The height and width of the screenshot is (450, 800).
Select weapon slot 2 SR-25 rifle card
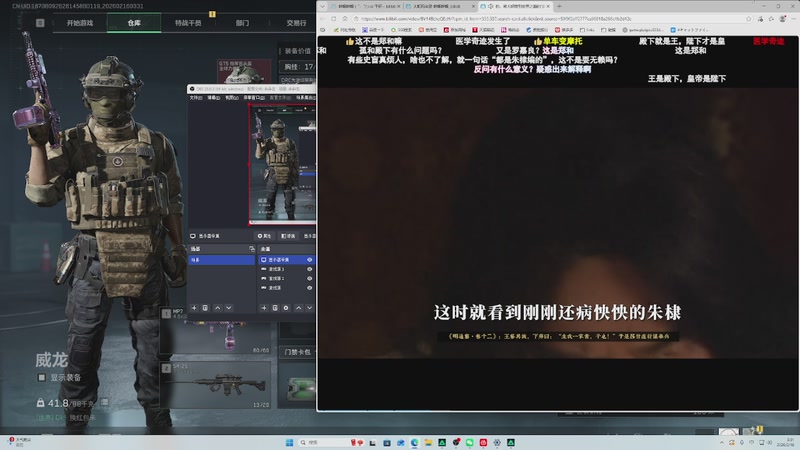click(x=215, y=385)
